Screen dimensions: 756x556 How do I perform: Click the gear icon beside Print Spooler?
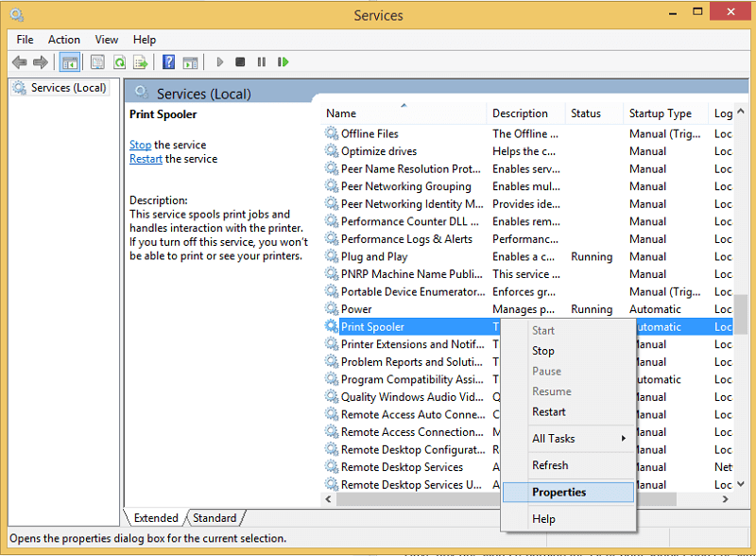click(332, 326)
